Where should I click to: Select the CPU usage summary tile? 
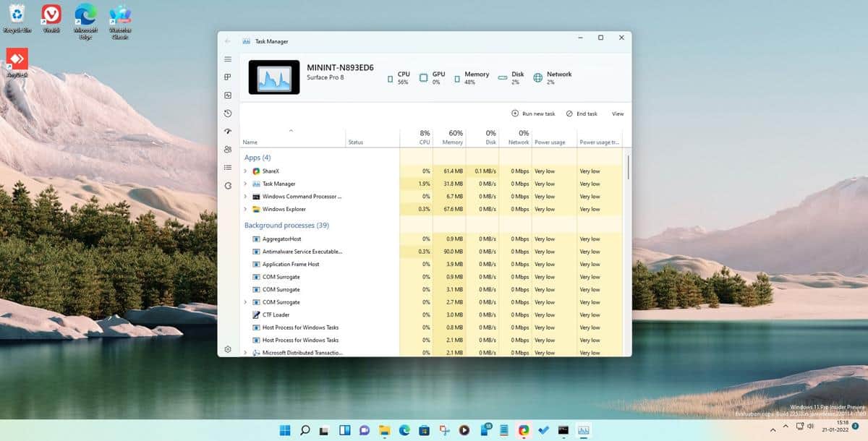point(400,77)
